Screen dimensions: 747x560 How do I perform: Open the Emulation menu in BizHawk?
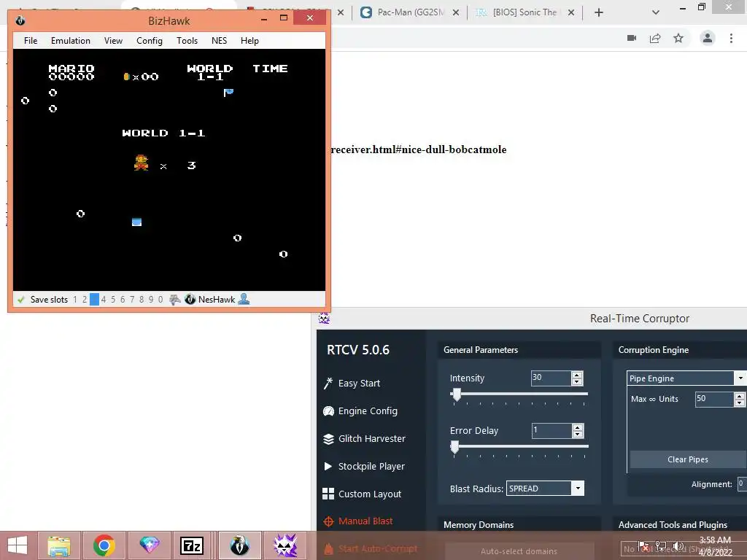[x=71, y=41]
